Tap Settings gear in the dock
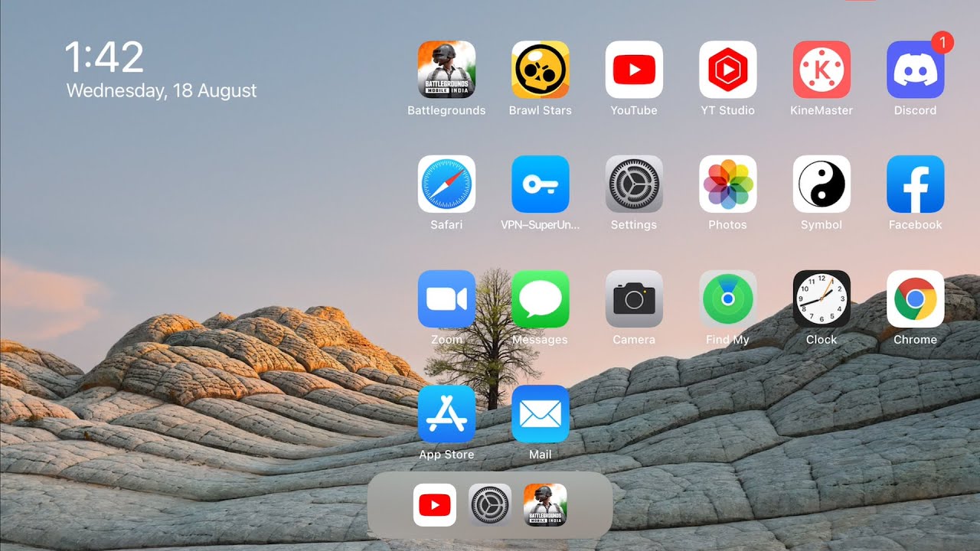The image size is (980, 551). pos(490,505)
